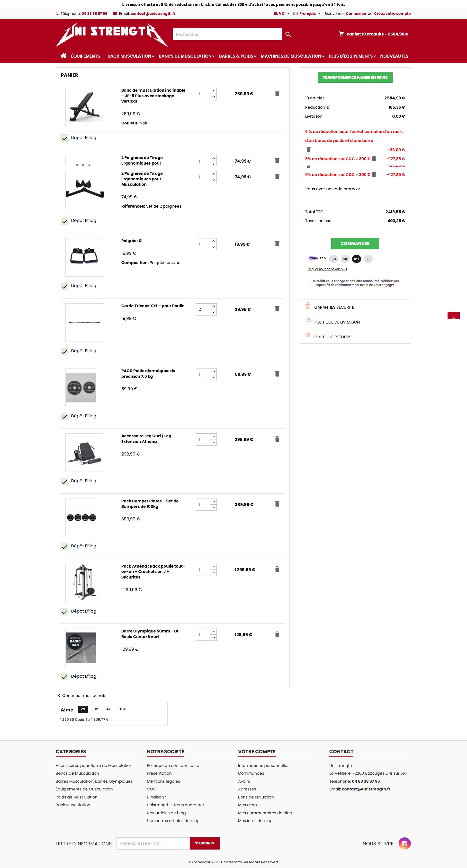Remove Barre Olympique using trash icon
Viewport: 467px width, 868px height.
(x=277, y=634)
